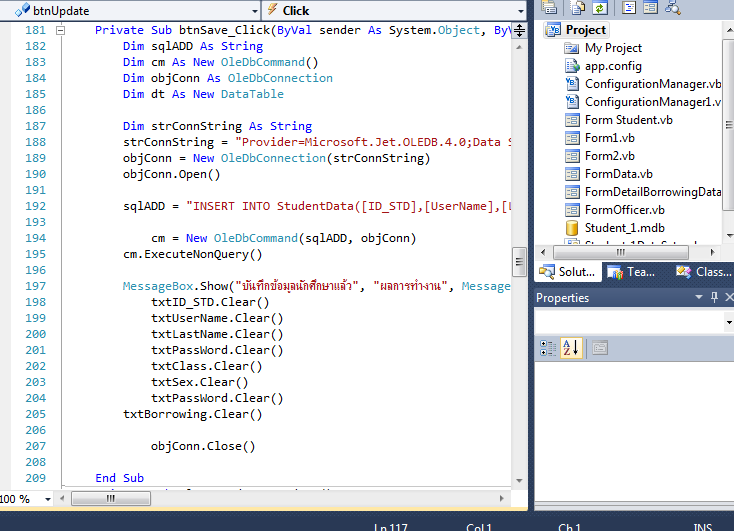Click the End Sub line
The width and height of the screenshot is (734, 531).
pos(119,478)
